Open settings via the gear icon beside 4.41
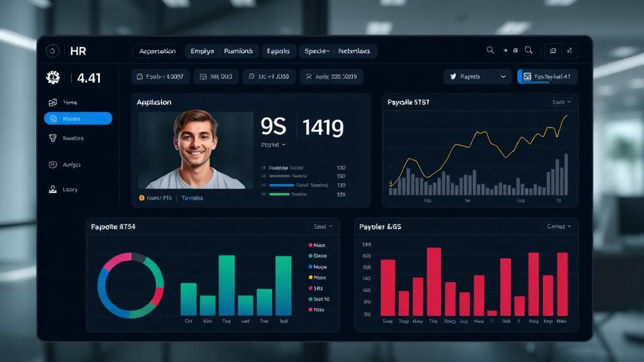644x362 pixels. pyautogui.click(x=53, y=77)
